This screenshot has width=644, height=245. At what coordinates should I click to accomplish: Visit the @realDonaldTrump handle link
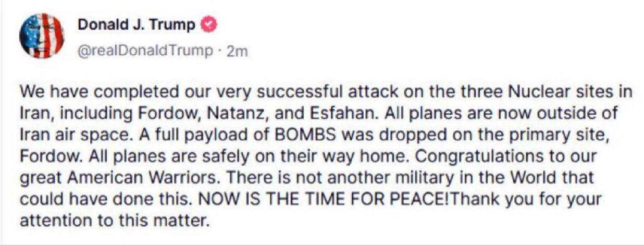145,51
